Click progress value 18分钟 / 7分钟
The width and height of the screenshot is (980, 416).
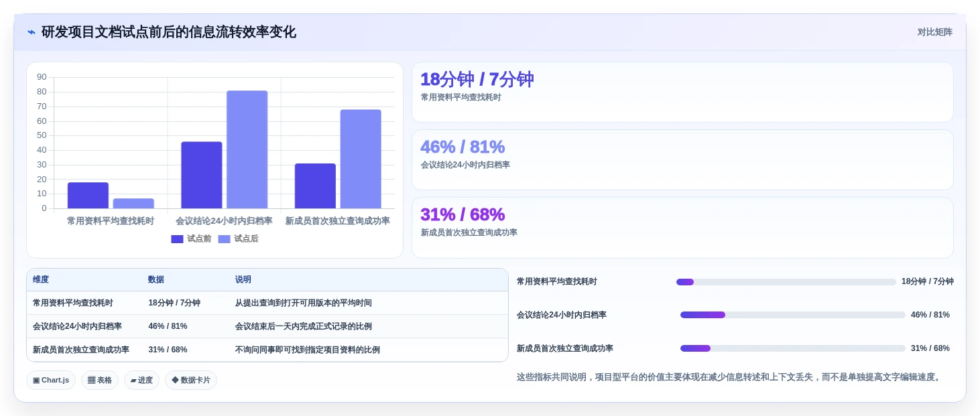pos(928,281)
